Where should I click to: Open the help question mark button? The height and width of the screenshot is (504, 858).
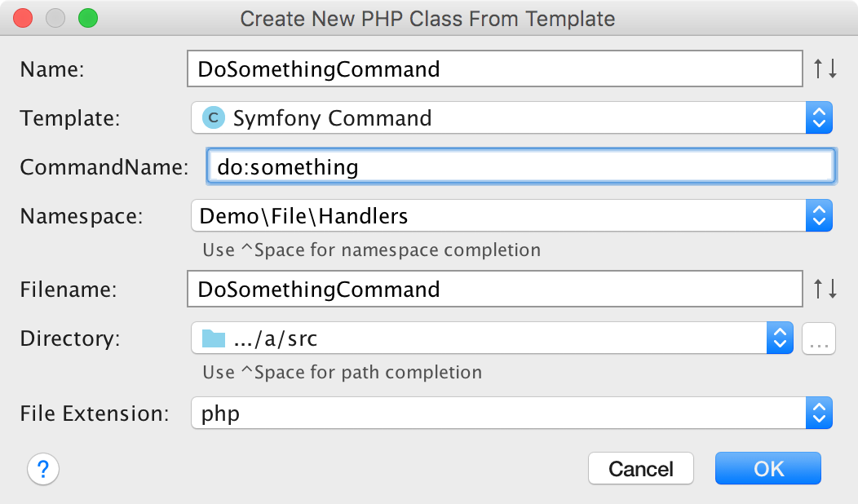pos(43,469)
